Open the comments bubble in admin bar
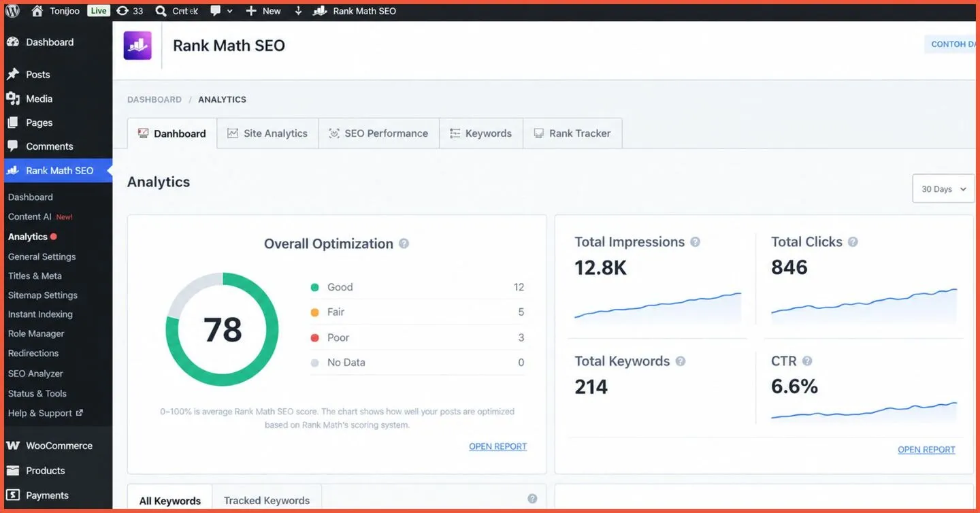The image size is (980, 513). 216,11
